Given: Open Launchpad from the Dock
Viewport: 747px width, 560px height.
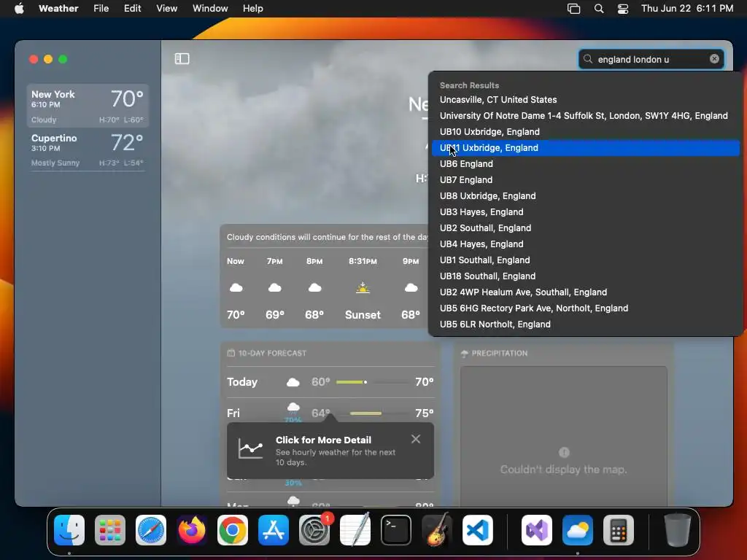Looking at the screenshot, I should [x=110, y=530].
